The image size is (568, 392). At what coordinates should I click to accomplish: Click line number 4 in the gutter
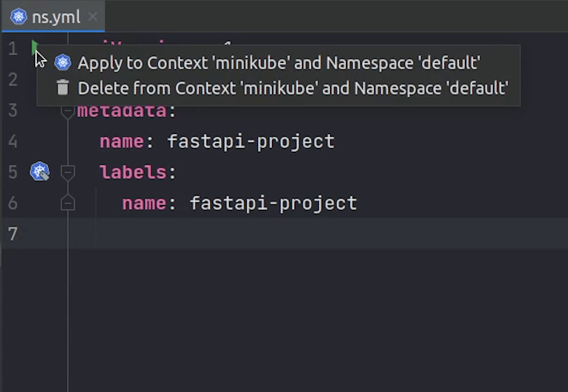point(13,141)
